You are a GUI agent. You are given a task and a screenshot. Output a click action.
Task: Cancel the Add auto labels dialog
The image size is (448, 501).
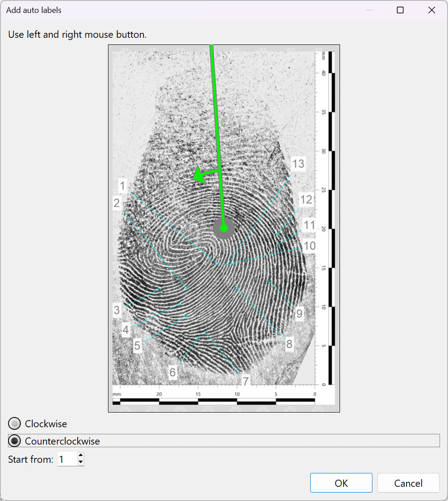coord(408,483)
